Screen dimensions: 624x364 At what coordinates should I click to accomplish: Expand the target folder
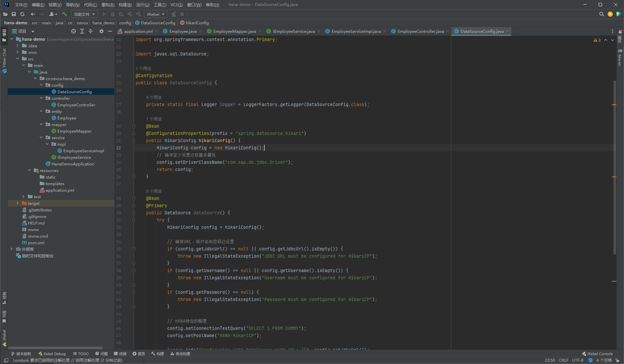(x=17, y=203)
